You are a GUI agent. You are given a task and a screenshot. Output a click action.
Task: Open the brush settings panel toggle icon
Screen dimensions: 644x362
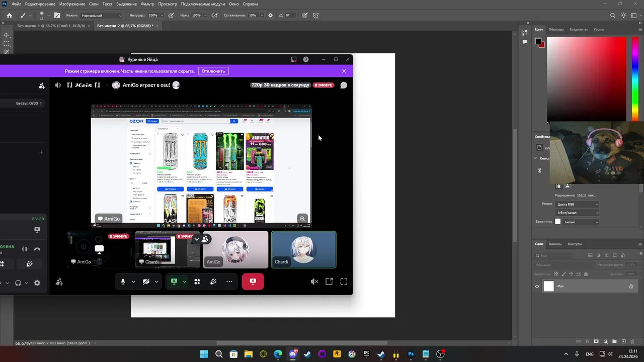(x=57, y=16)
